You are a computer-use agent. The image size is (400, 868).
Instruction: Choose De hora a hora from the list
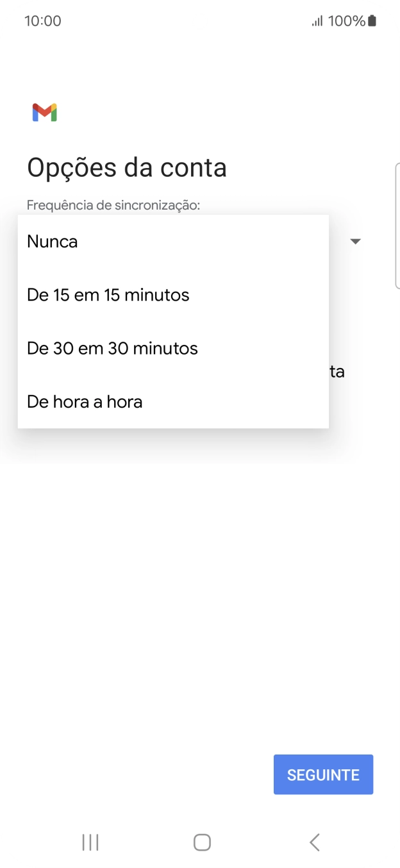pos(83,401)
